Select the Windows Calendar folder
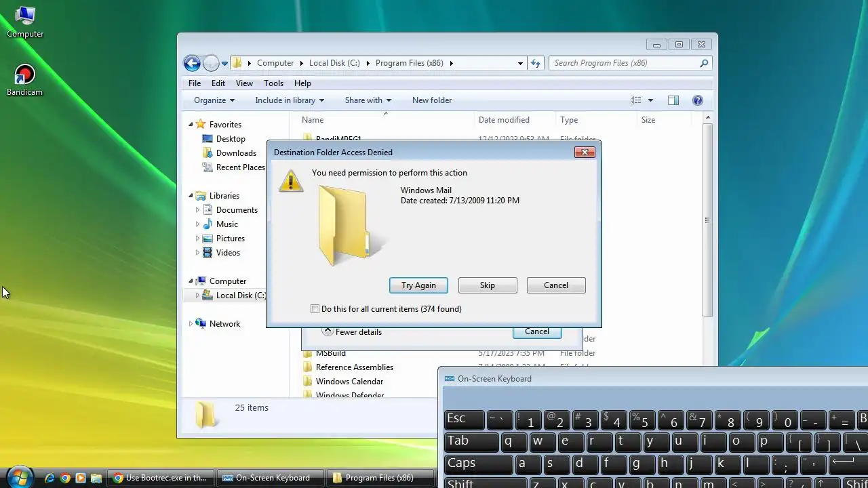The height and width of the screenshot is (488, 868). (349, 382)
